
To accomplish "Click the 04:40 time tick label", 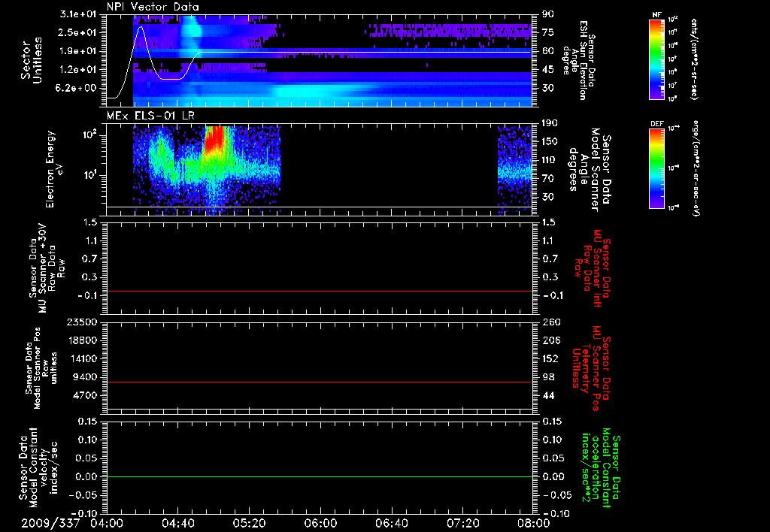I will [x=177, y=523].
